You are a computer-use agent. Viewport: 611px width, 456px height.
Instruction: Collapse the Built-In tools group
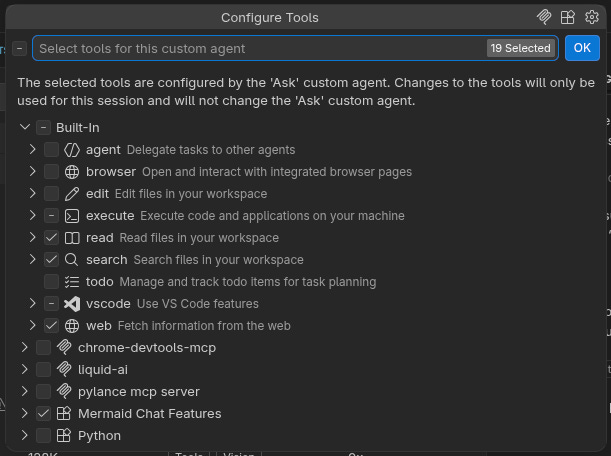(x=24, y=128)
